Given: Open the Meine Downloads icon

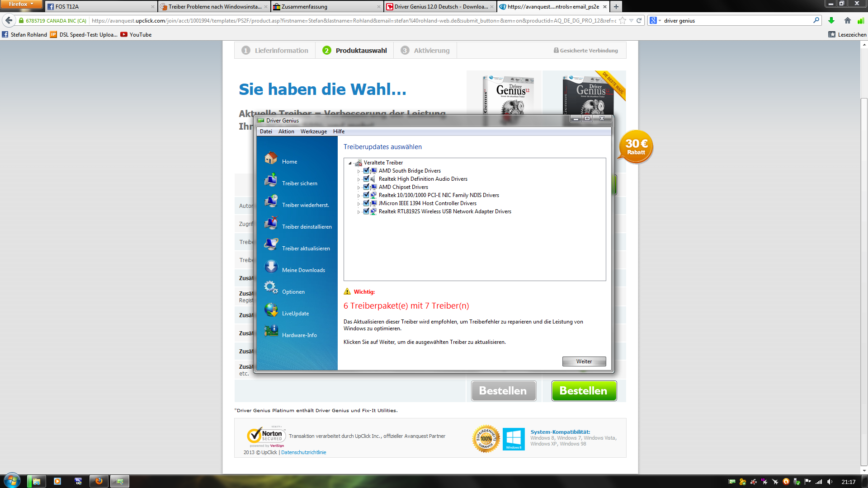Looking at the screenshot, I should 271,267.
